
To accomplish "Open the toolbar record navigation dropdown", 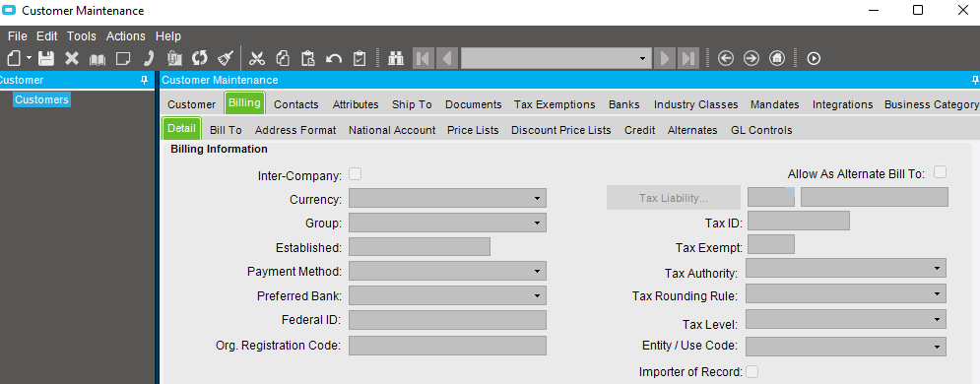I will coord(642,59).
